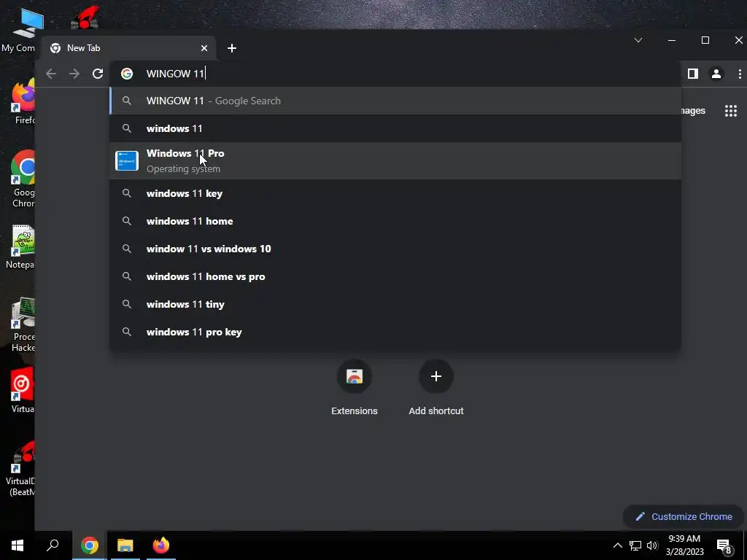Click the Chrome icon in taskbar

(90, 545)
